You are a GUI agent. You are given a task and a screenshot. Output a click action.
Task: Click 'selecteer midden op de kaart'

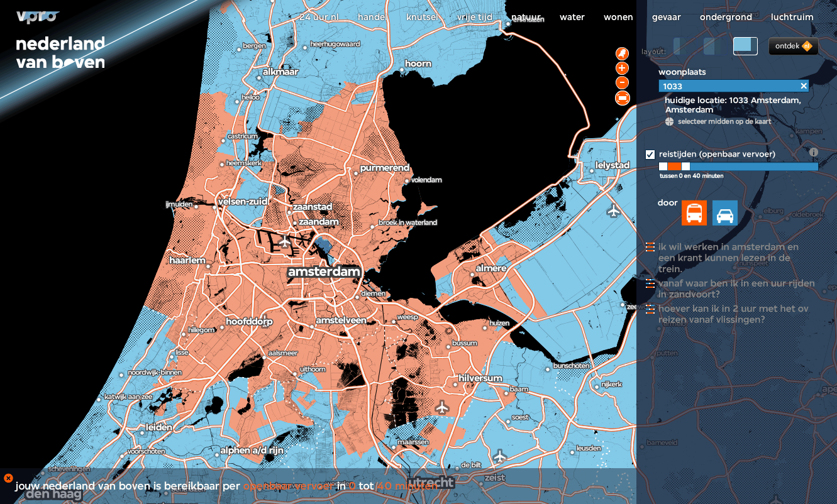[x=723, y=121]
